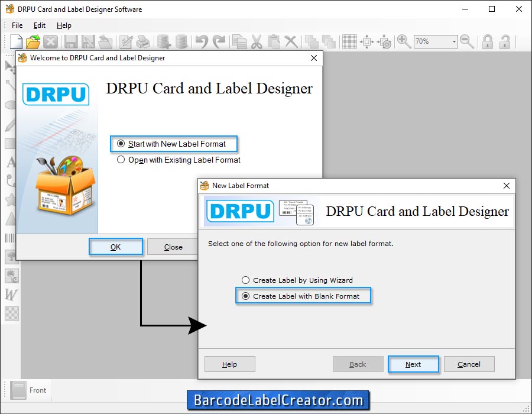The height and width of the screenshot is (414, 532).
Task: Click the Save floppy disk toolbar icon
Action: (x=72, y=42)
